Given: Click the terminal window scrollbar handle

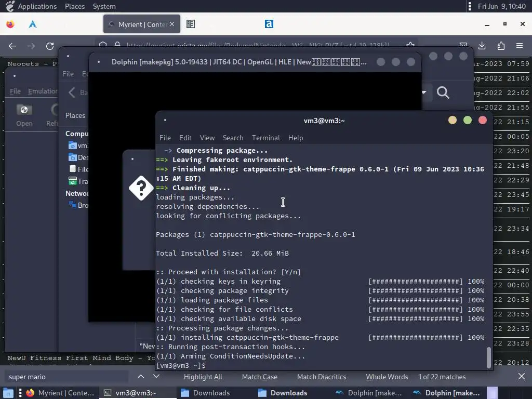Looking at the screenshot, I should (489, 357).
